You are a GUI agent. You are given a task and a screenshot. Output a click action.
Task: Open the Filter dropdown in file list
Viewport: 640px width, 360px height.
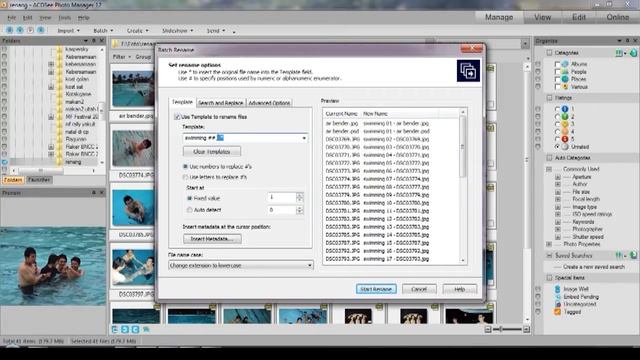pyautogui.click(x=122, y=57)
